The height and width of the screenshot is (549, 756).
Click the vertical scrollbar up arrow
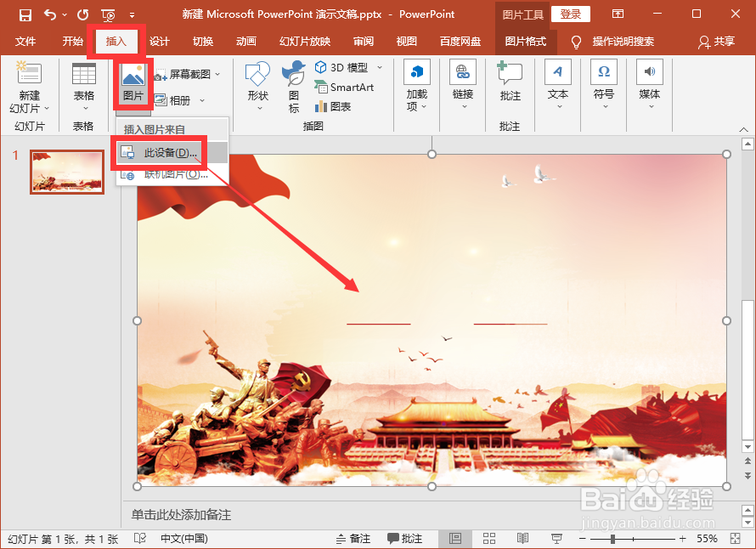[748, 144]
